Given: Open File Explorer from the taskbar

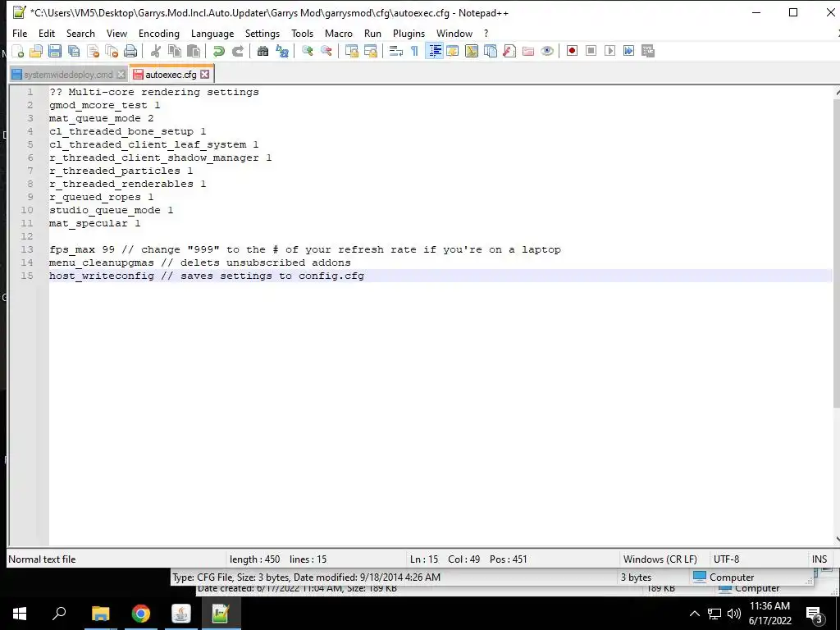Looking at the screenshot, I should point(100,614).
